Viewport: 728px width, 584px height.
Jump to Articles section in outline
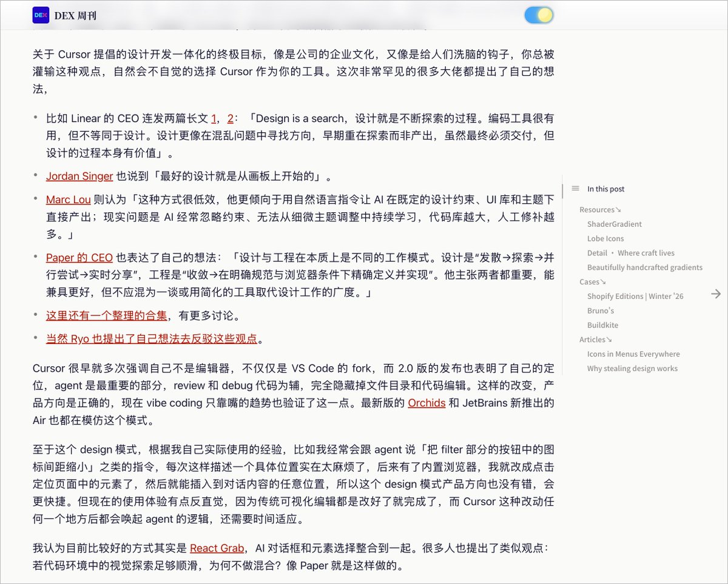click(596, 340)
